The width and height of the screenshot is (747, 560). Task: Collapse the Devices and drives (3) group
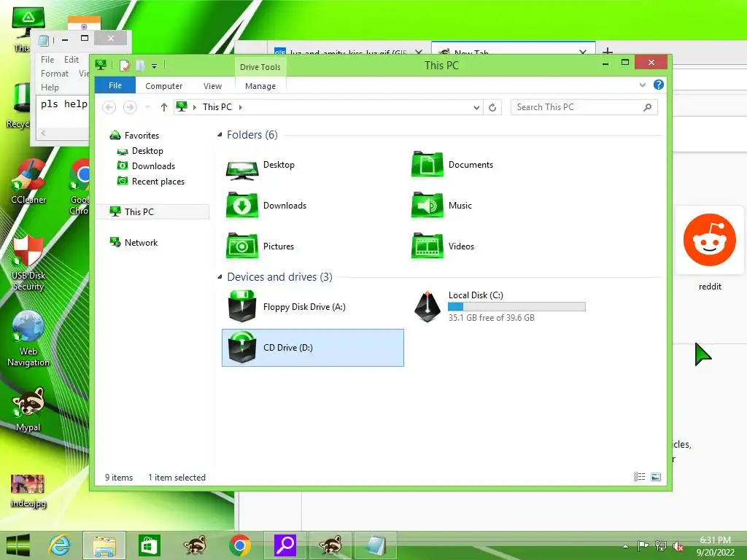[x=220, y=276]
